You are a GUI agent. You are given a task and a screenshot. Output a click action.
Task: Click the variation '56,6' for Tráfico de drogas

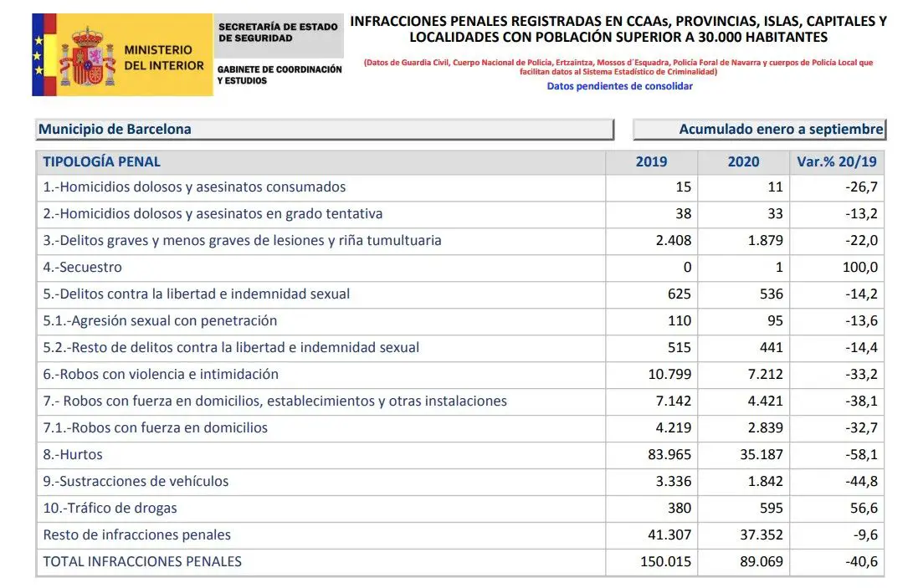pos(837,509)
